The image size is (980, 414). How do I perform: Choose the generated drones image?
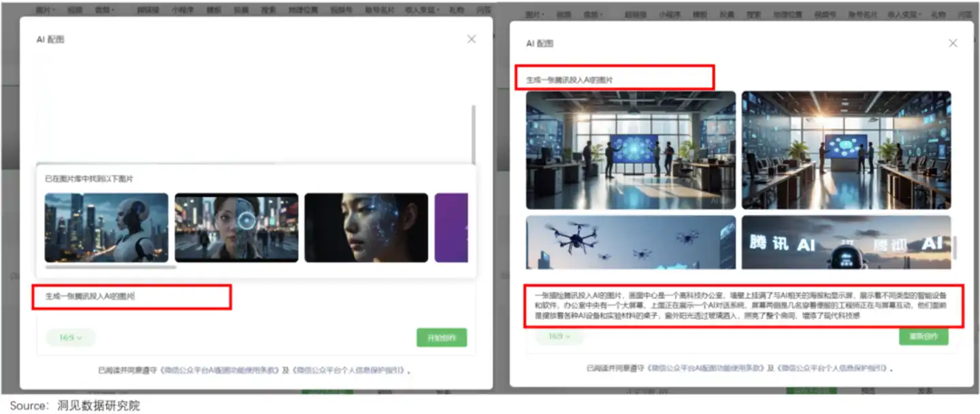631,242
